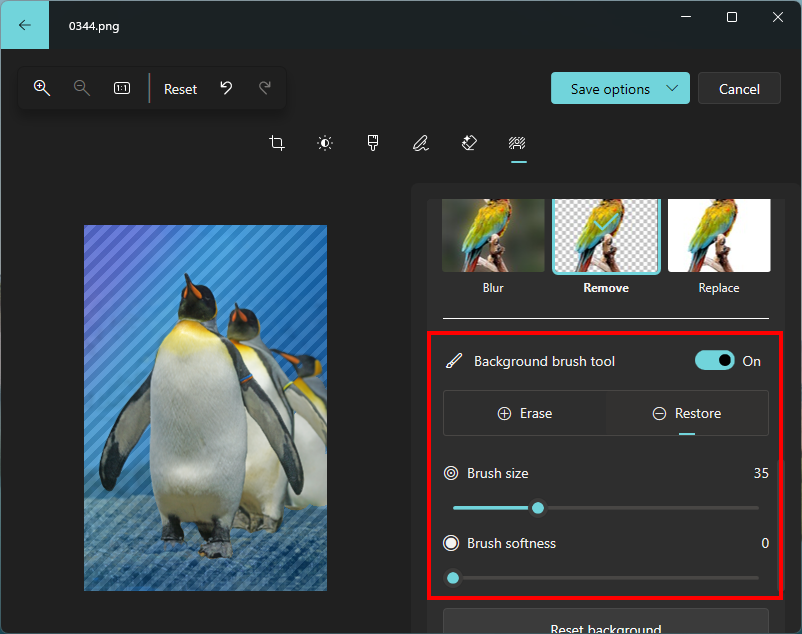This screenshot has width=802, height=634.
Task: Select the Blur background thumbnail
Action: click(493, 237)
